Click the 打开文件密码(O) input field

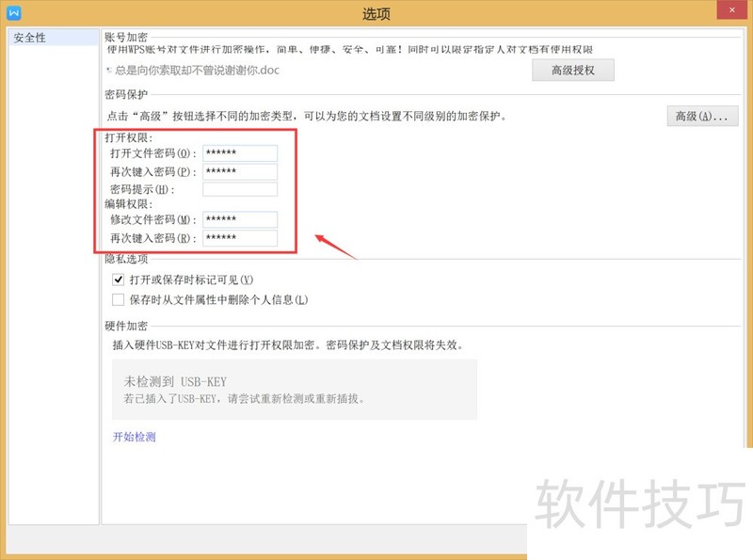click(240, 153)
